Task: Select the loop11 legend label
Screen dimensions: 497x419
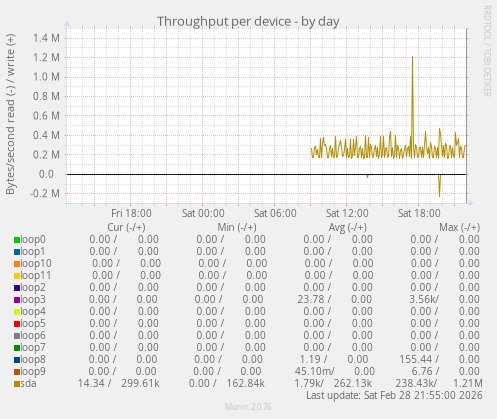Action: pos(36,275)
